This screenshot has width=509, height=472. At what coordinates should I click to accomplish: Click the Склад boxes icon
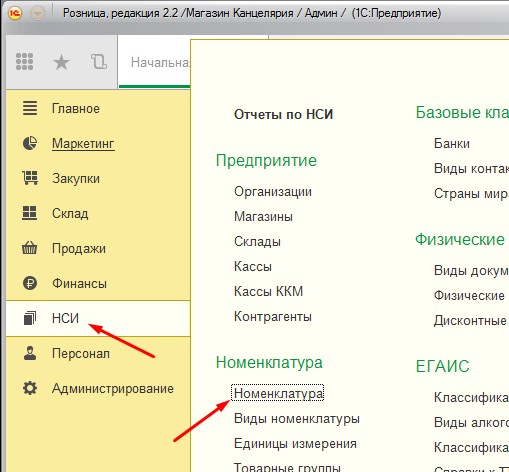[x=30, y=213]
